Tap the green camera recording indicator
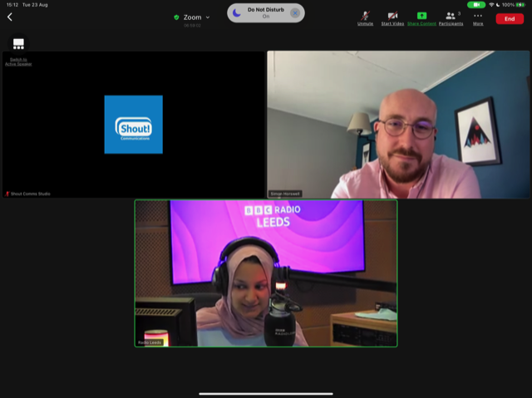The width and height of the screenshot is (532, 398). click(476, 5)
